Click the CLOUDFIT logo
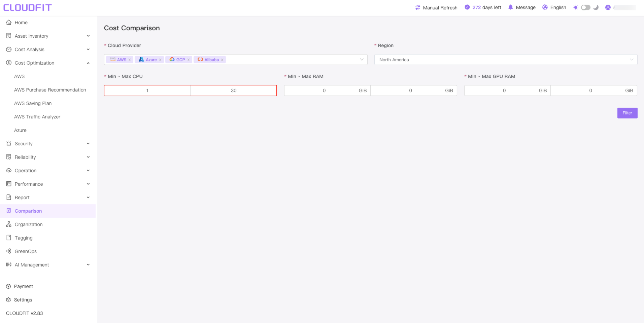Image resolution: width=644 pixels, height=323 pixels. 28,7
